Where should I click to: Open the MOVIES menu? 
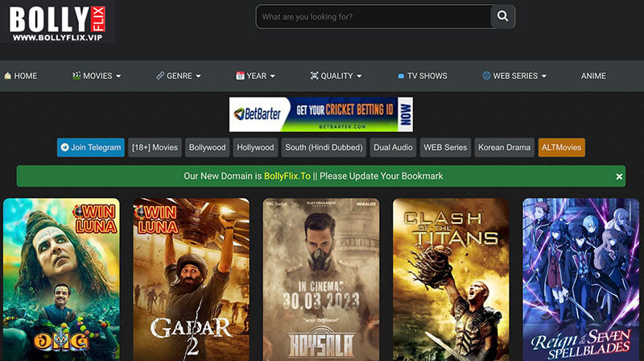pos(97,76)
